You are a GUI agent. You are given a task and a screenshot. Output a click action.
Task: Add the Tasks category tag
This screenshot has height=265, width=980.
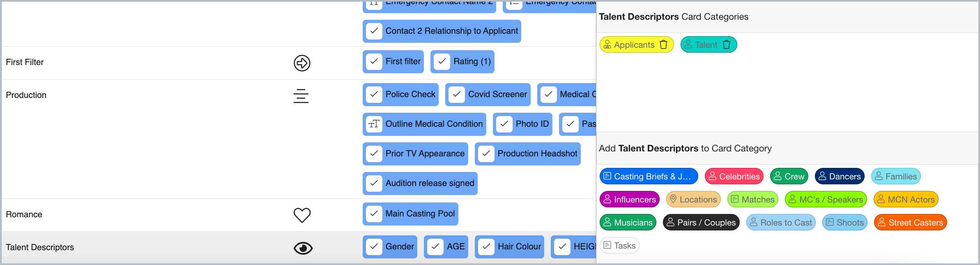pos(620,246)
